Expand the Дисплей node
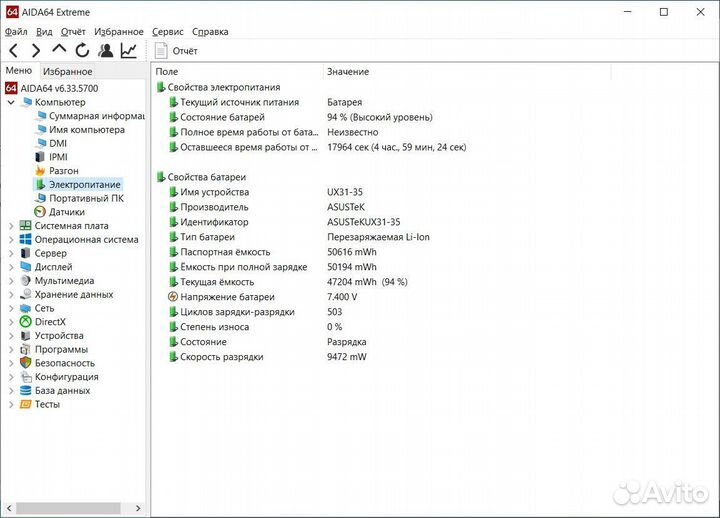Screen dimensions: 720x518 (11, 267)
